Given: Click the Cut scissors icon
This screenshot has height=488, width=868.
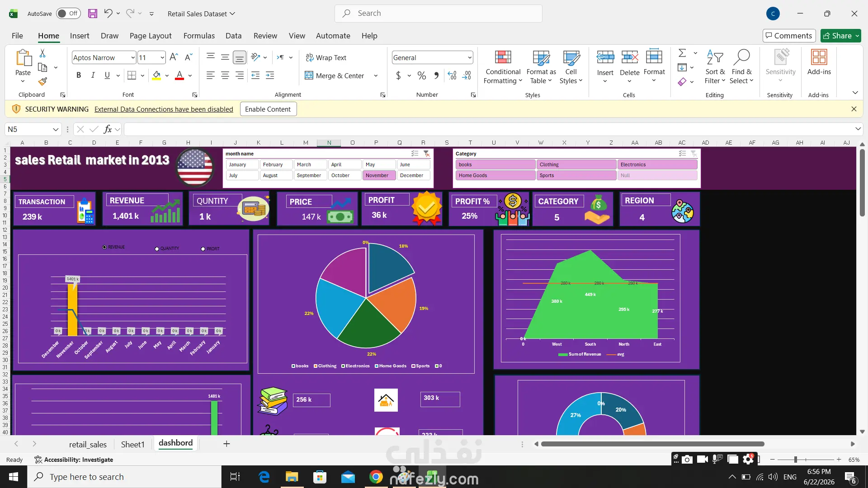Looking at the screenshot, I should point(42,53).
